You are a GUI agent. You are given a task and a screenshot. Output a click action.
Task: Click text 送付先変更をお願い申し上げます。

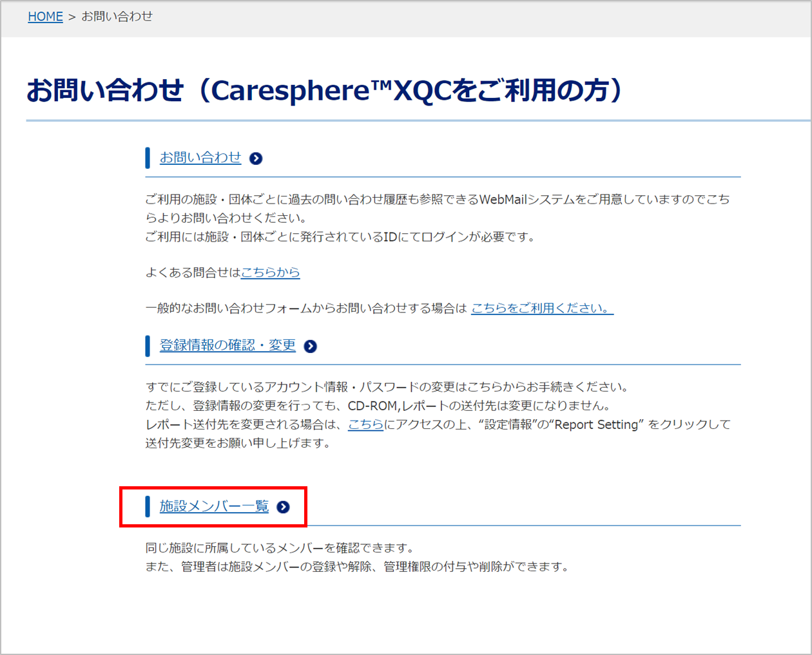(238, 443)
